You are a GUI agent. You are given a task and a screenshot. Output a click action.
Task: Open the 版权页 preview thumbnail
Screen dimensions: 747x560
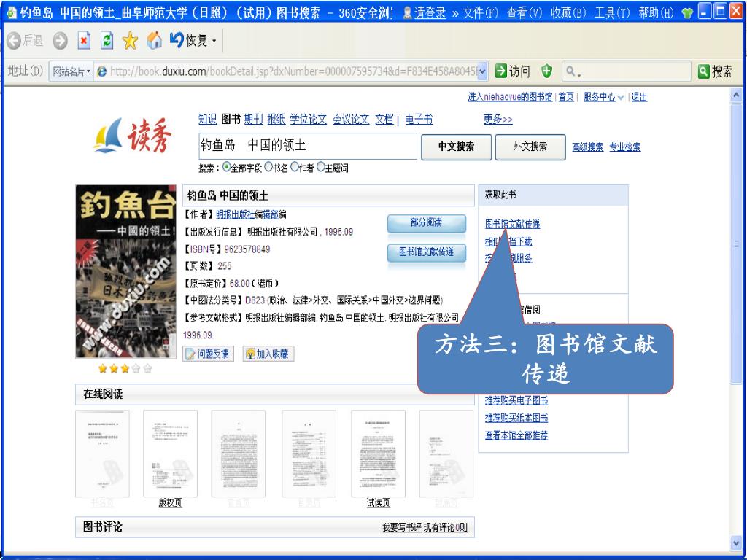tap(170, 454)
